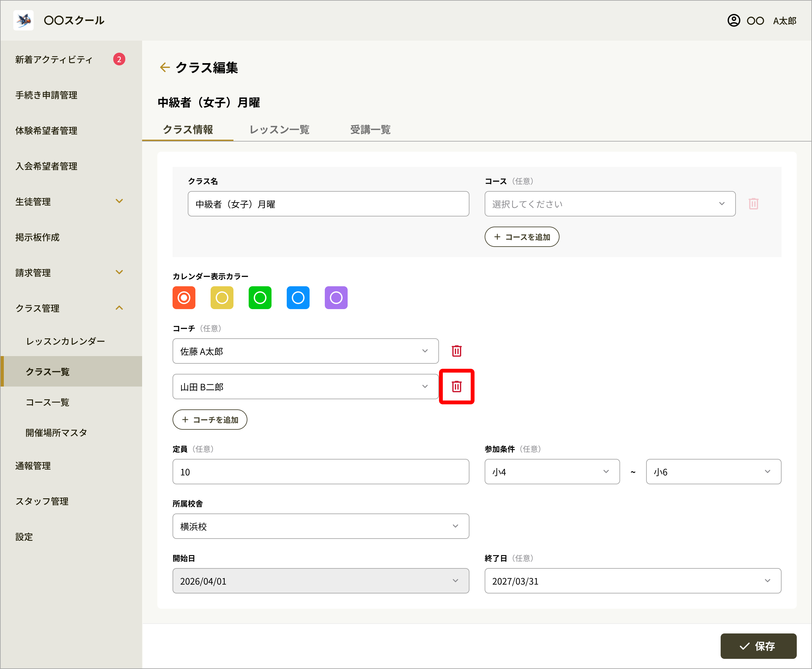The image size is (812, 669).
Task: Go to コース一覧 submenu
Action: tap(71, 402)
